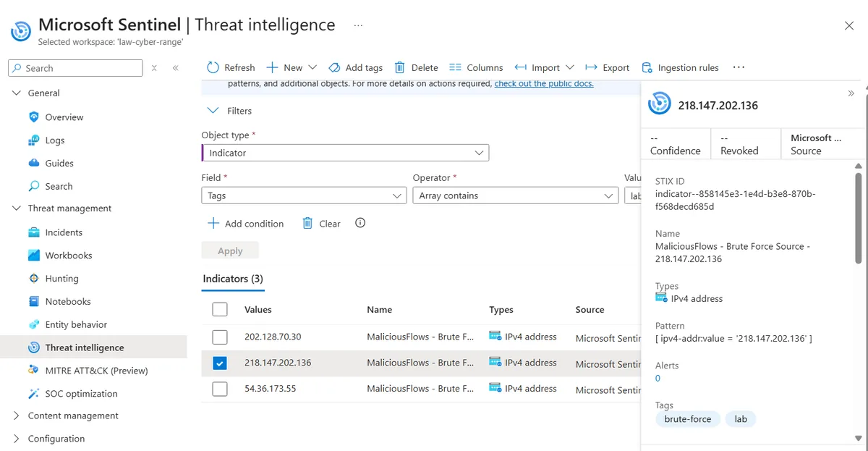This screenshot has height=451, width=868.
Task: Uncheck the 218.147.202.136 row checkbox
Action: pos(220,363)
